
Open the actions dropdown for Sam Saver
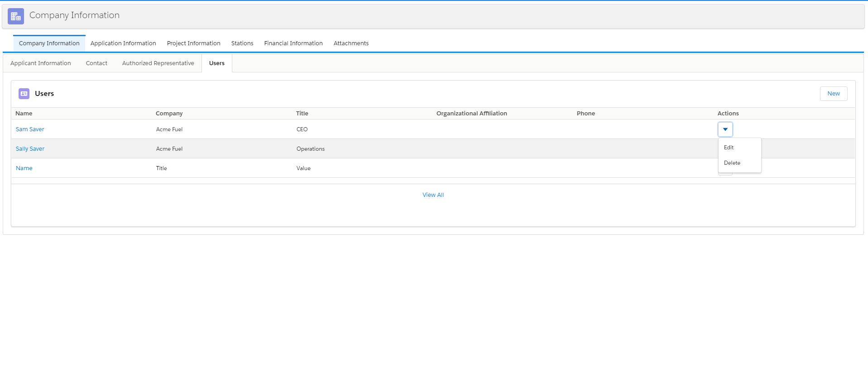click(x=725, y=129)
